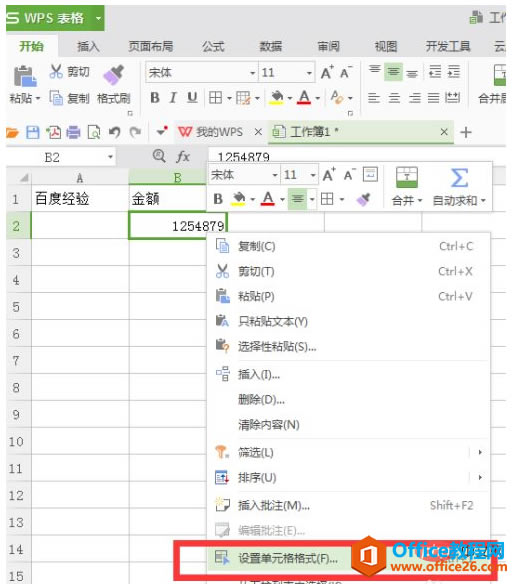Click the borders icon in ribbon
Image resolution: width=514 pixels, height=584 pixels.
click(x=215, y=98)
